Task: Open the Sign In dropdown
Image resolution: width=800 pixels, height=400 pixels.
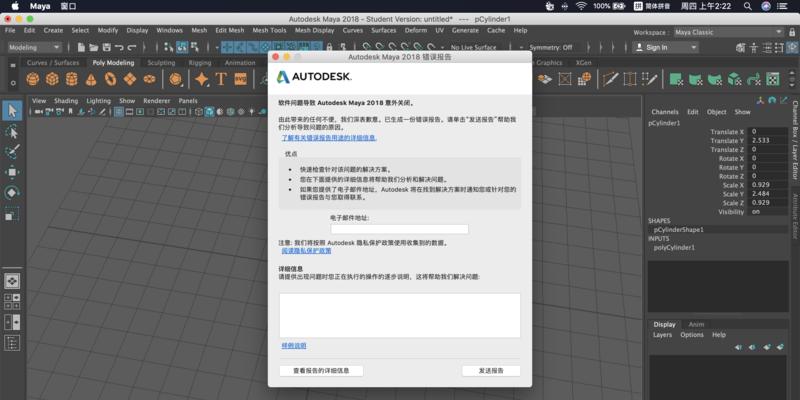Action: pyautogui.click(x=665, y=47)
